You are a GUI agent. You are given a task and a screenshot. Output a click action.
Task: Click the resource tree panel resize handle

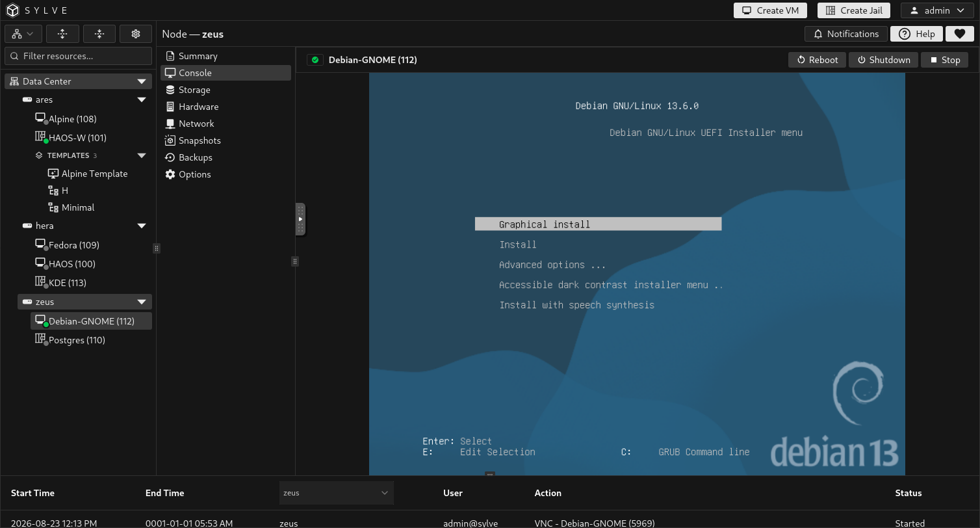pyautogui.click(x=156, y=248)
